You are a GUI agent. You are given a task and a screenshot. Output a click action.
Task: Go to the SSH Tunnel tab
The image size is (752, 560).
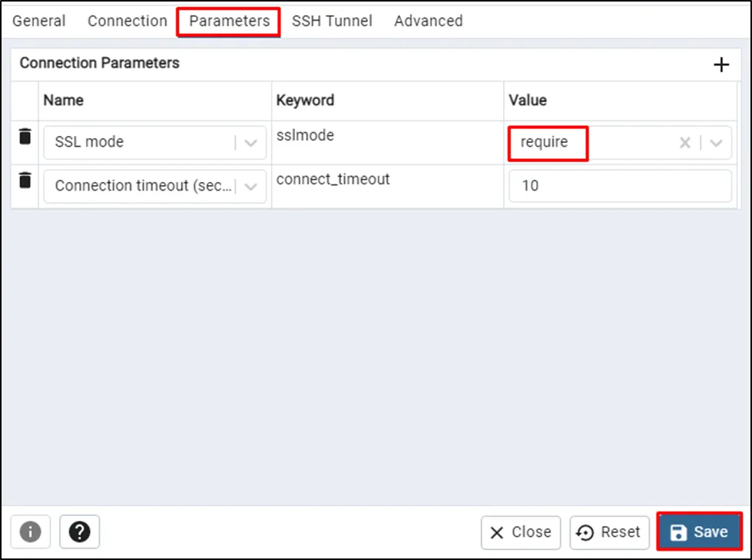pyautogui.click(x=332, y=22)
